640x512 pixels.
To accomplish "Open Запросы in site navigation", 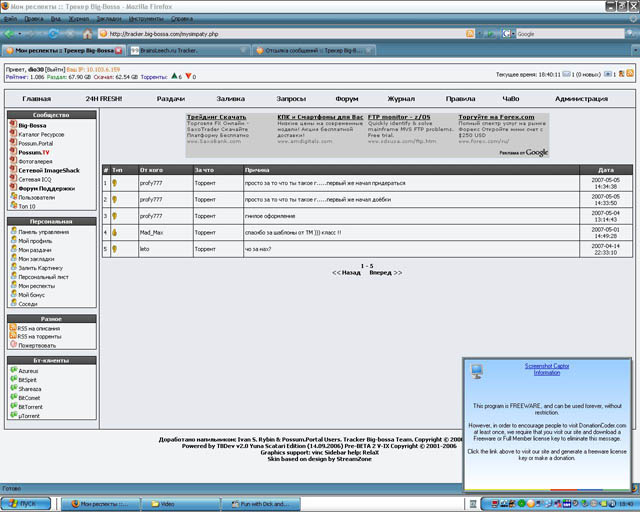I will 291,99.
